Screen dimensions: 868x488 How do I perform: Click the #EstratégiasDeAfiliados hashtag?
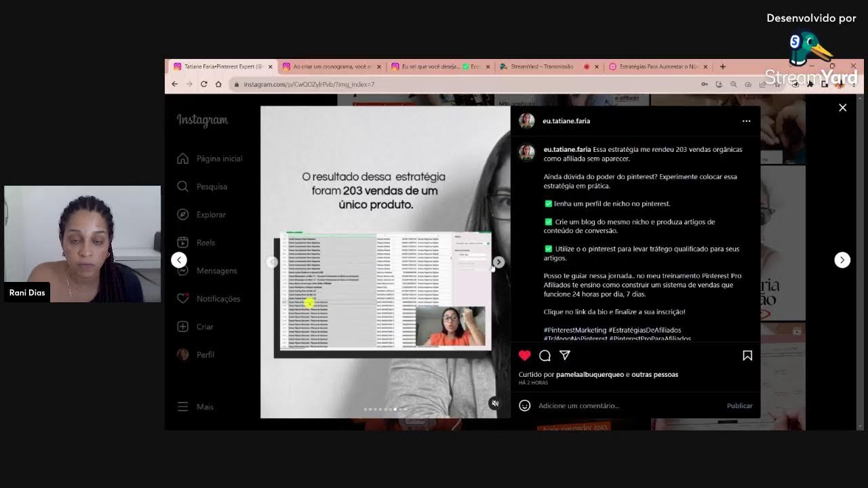click(x=645, y=330)
